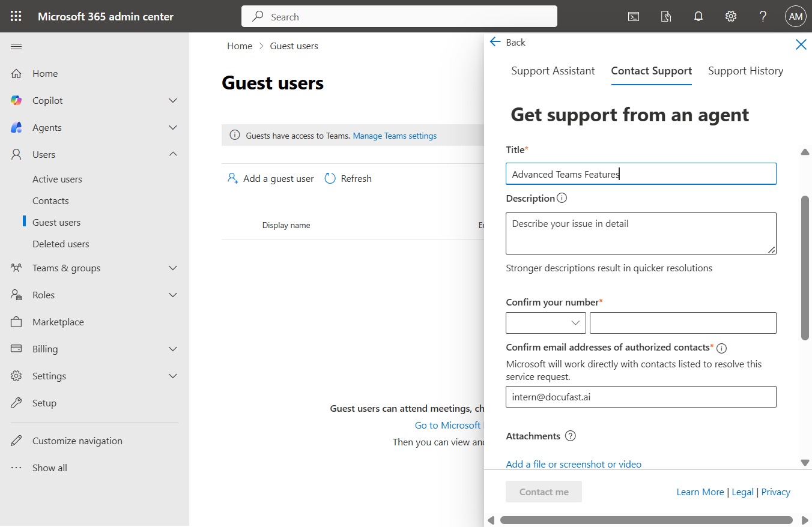This screenshot has height=527, width=812.
Task: Open the Legal link
Action: click(743, 492)
